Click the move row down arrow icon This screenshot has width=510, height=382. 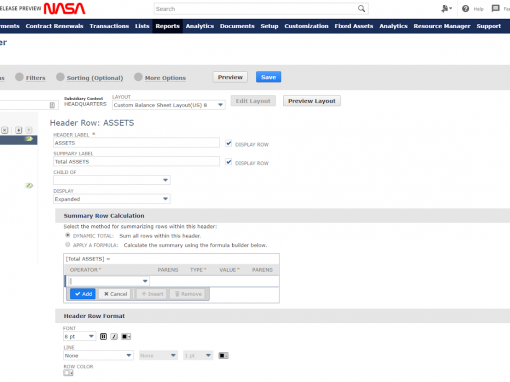coord(19,130)
